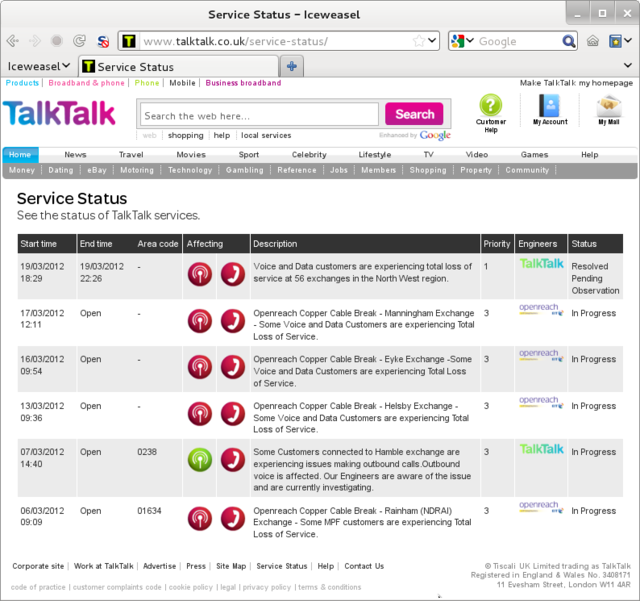Click the 'Search the web here' input field
The image size is (640, 601).
tap(258, 115)
